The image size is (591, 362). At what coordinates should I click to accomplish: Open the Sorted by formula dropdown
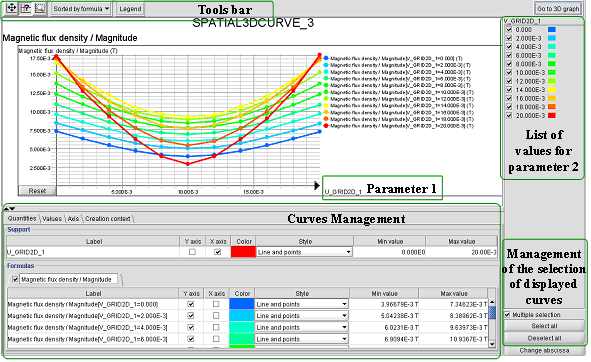tap(81, 8)
